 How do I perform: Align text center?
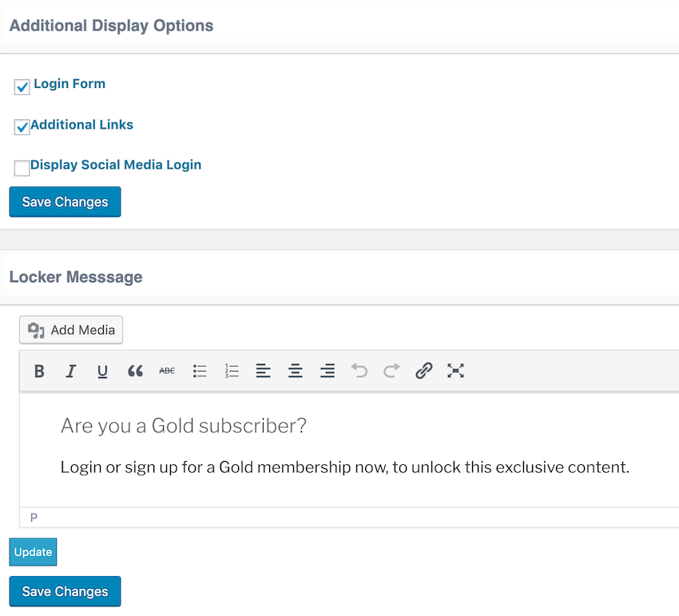pyautogui.click(x=296, y=372)
